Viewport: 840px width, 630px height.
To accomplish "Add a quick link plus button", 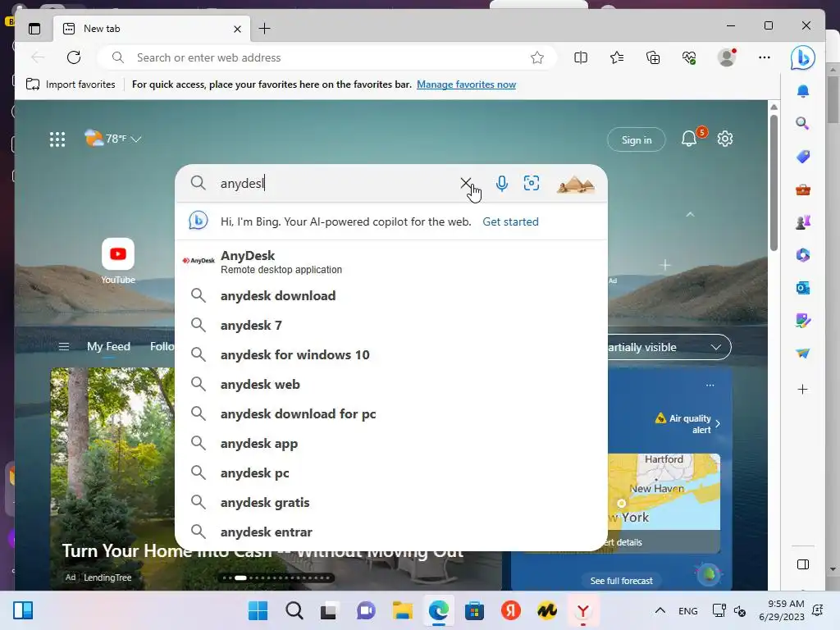I will click(664, 265).
